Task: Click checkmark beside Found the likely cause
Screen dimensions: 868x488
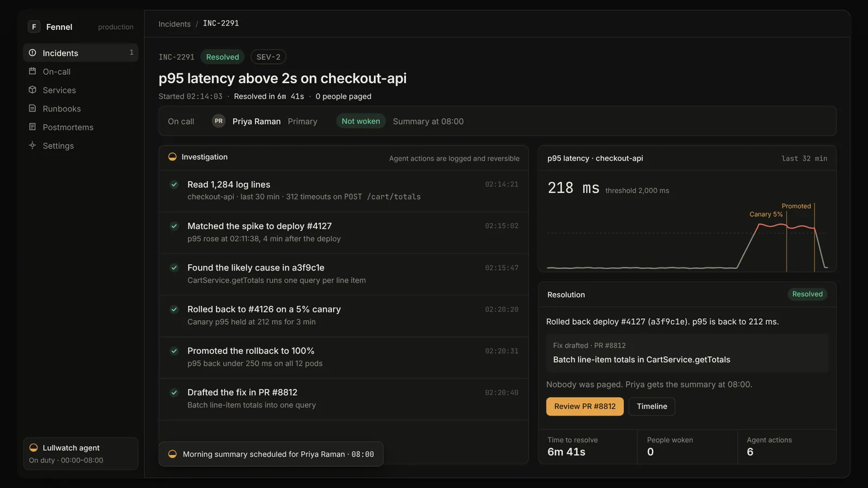Action: click(x=174, y=267)
